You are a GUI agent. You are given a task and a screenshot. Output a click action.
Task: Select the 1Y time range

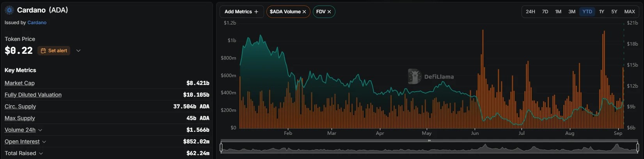601,12
